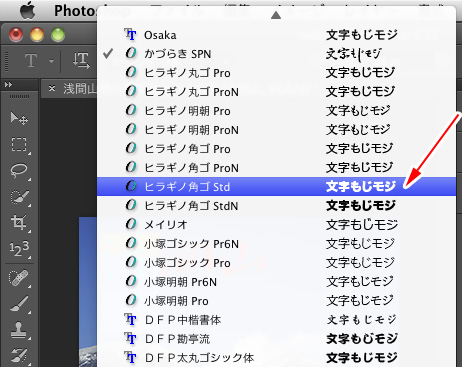This screenshot has height=367, width=462.
Task: Choose the 小塚明朝 Pro font
Action: tap(276, 301)
